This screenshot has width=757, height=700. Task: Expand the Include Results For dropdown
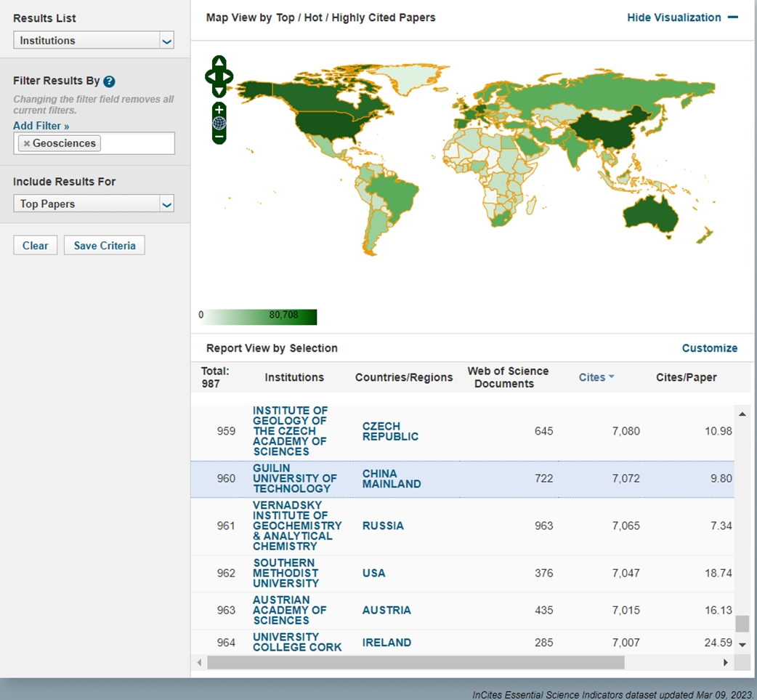pyautogui.click(x=94, y=204)
